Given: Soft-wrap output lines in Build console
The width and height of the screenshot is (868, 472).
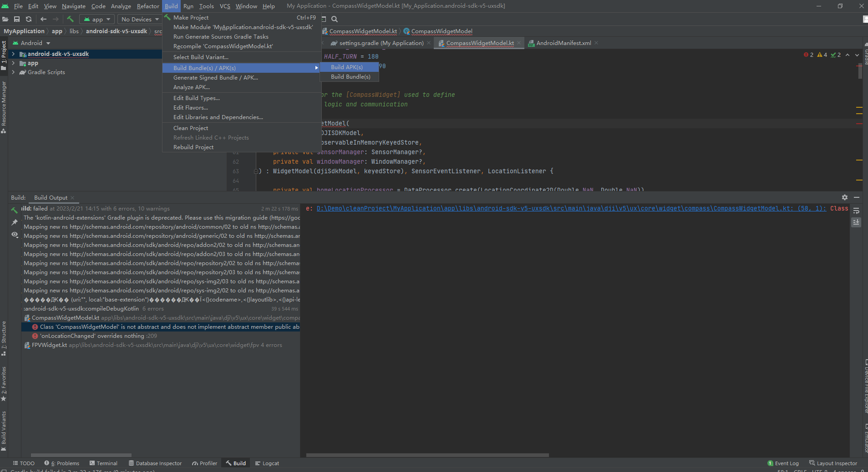Looking at the screenshot, I should pos(856,211).
